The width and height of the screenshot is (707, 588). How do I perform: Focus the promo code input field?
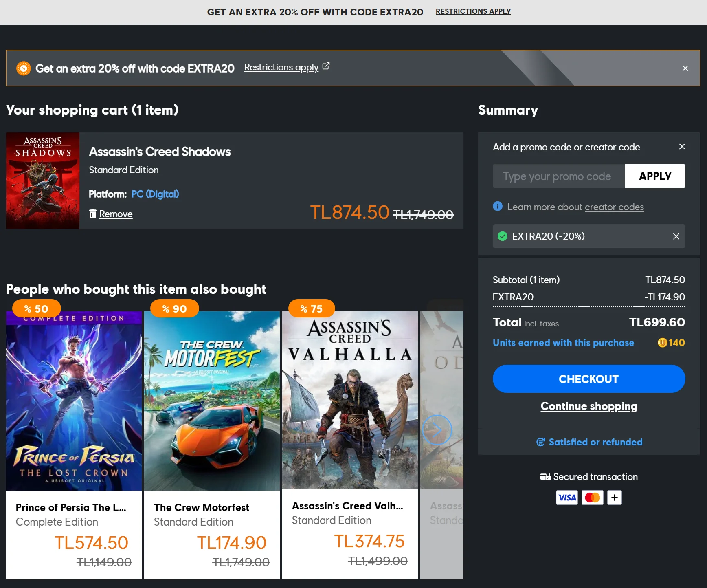pos(559,176)
